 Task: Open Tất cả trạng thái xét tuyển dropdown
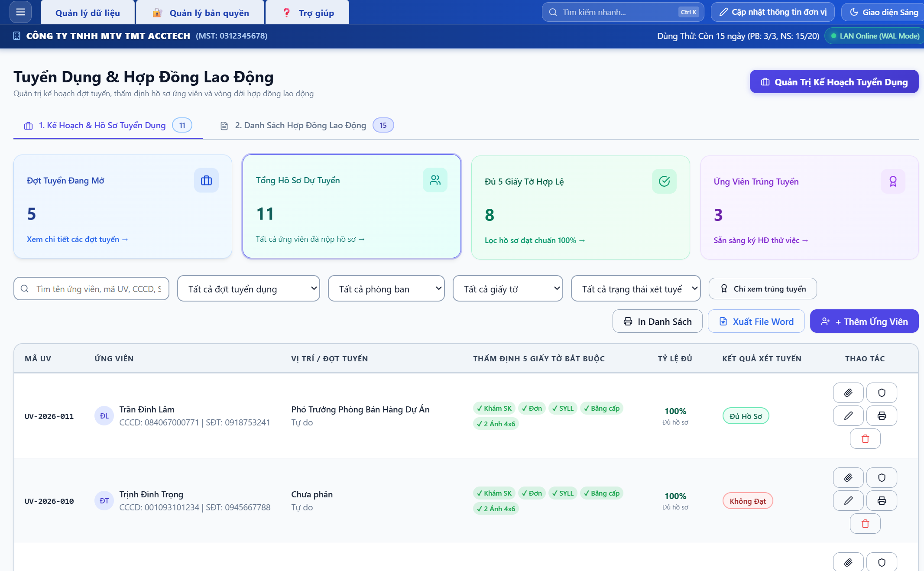coord(636,289)
